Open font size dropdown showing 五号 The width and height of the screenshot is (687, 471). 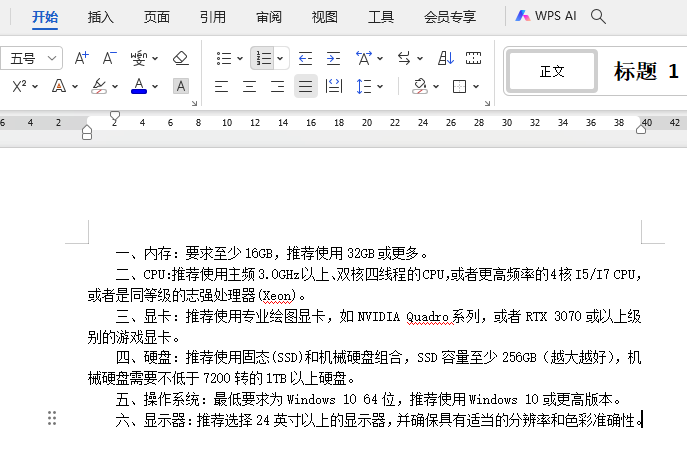32,58
